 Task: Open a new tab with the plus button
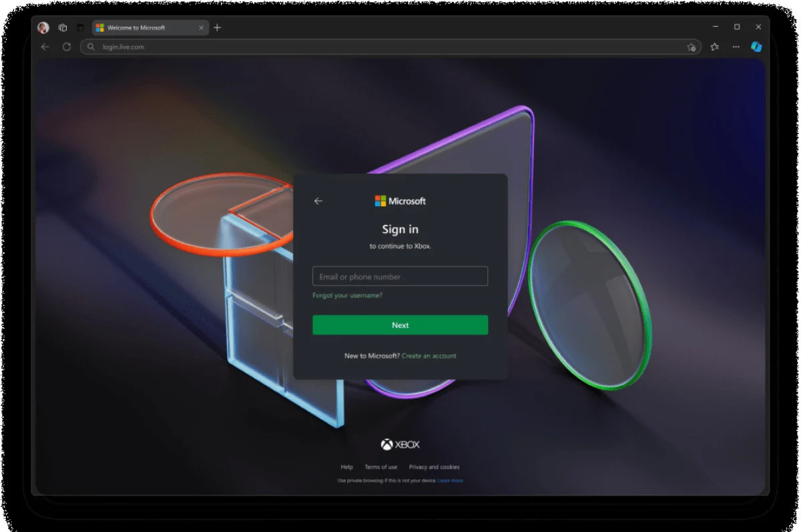(217, 27)
